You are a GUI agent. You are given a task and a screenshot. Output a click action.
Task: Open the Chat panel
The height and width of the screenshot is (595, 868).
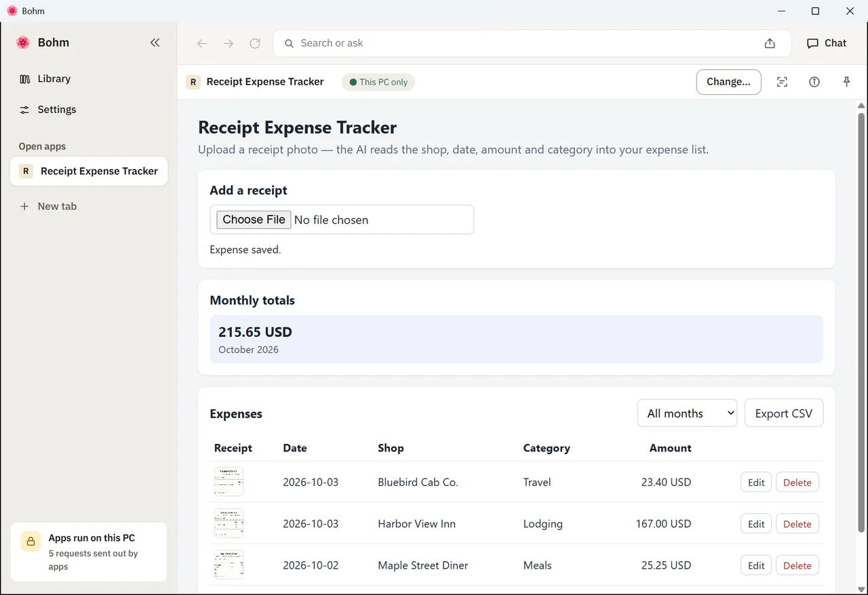point(827,43)
